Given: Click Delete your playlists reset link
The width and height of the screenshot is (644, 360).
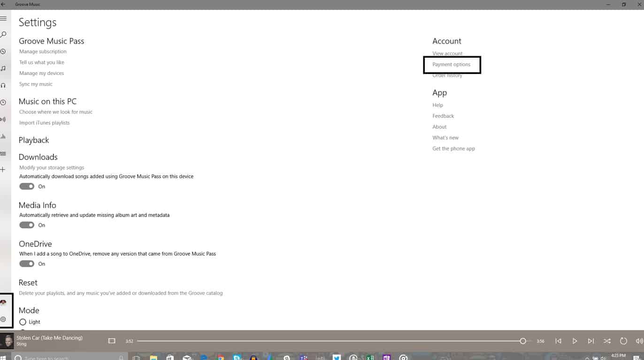Looking at the screenshot, I should [x=121, y=293].
